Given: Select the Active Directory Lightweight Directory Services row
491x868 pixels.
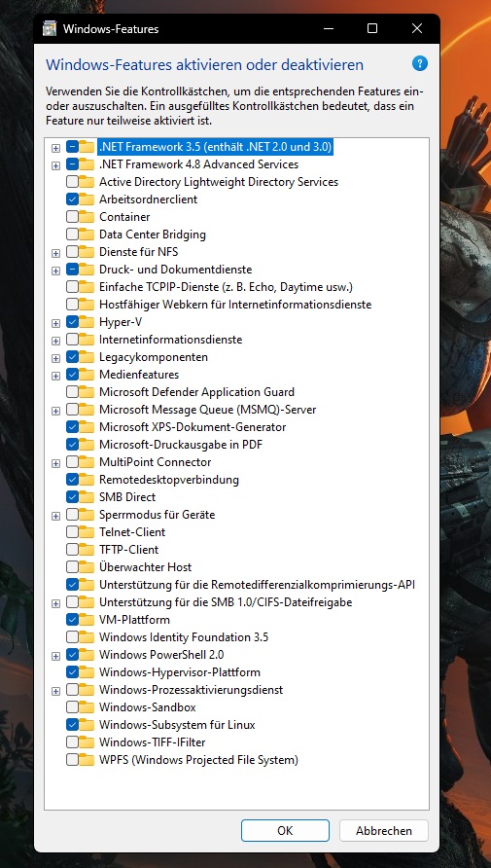Looking at the screenshot, I should tap(219, 182).
